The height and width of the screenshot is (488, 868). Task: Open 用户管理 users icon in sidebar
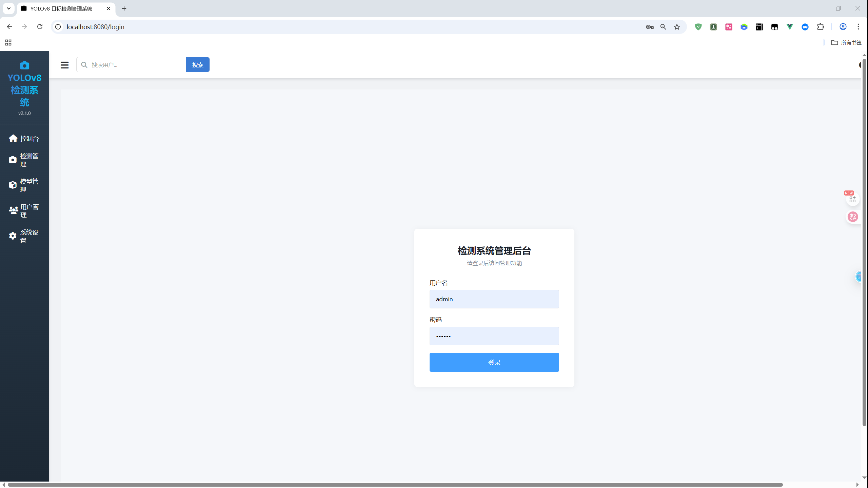[x=13, y=210]
